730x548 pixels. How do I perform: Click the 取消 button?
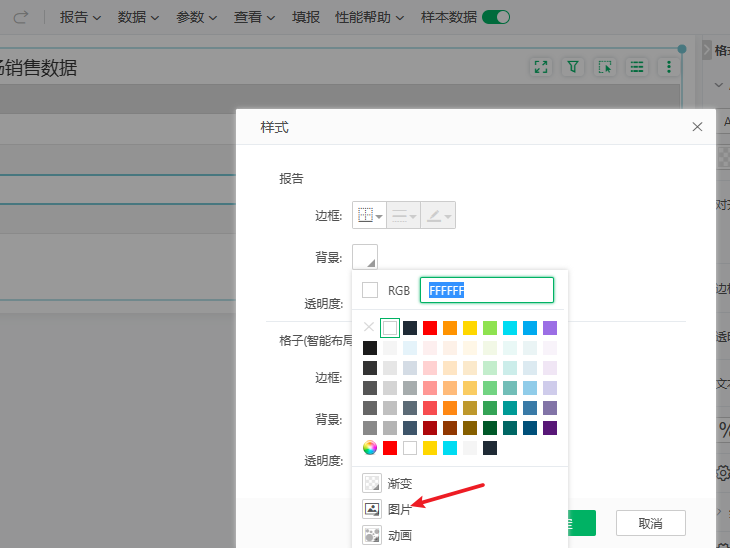(650, 523)
